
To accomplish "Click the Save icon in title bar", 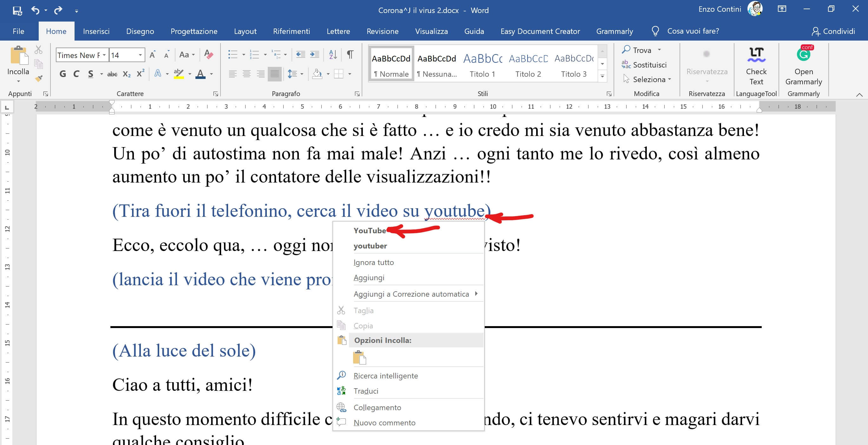I will pyautogui.click(x=17, y=10).
